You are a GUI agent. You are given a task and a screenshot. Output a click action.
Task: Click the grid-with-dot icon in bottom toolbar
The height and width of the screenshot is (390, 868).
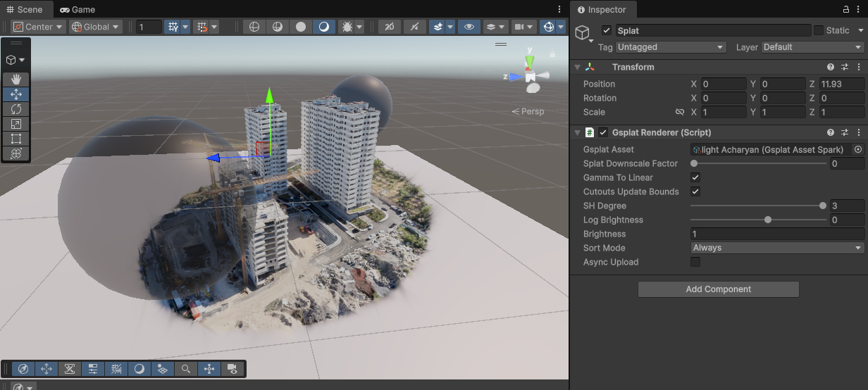coord(163,368)
